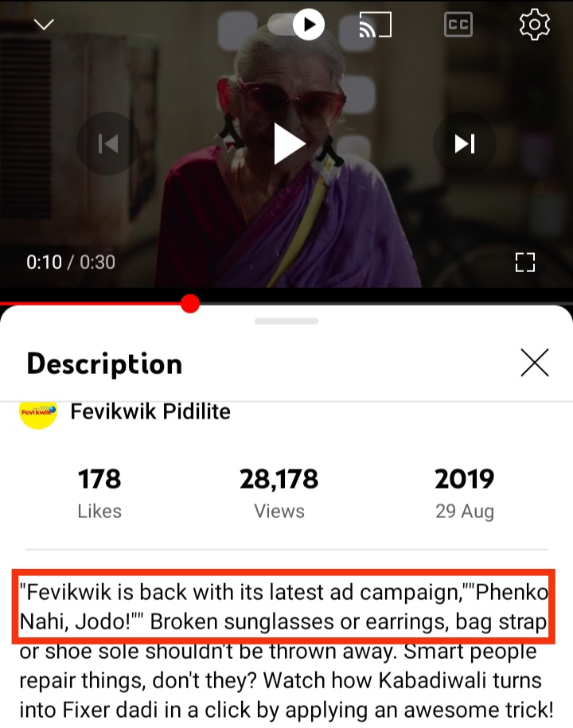Image resolution: width=573 pixels, height=728 pixels.
Task: Skip to the next video
Action: click(465, 143)
